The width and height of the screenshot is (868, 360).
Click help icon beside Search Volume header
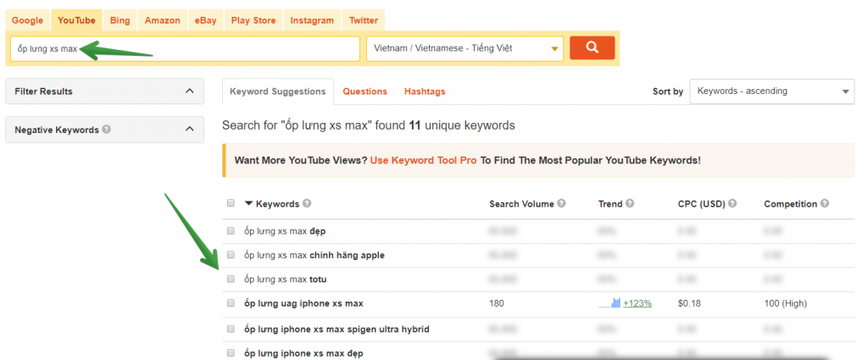561,203
